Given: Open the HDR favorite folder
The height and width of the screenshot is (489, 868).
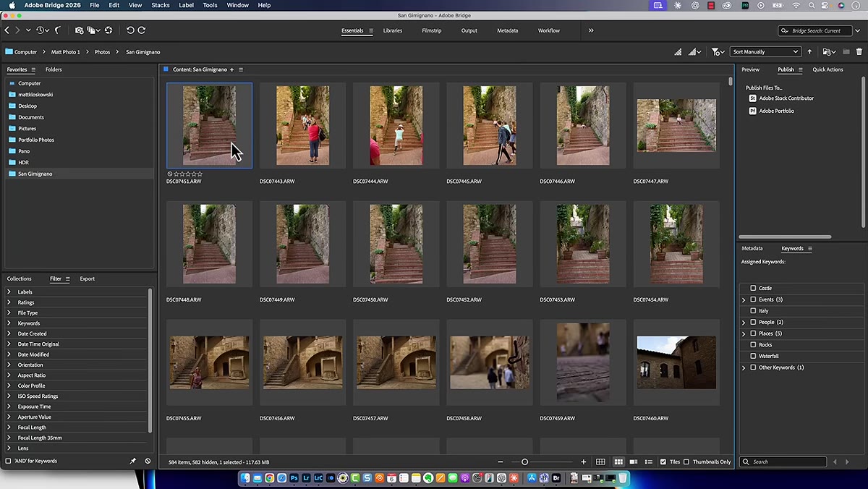Looking at the screenshot, I should tap(23, 163).
